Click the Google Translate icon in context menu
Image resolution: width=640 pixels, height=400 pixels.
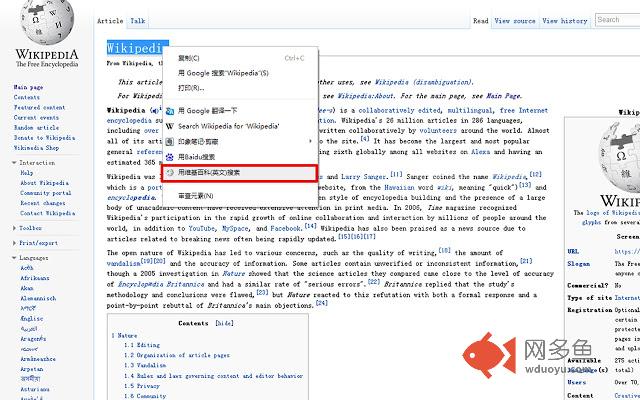[170, 111]
